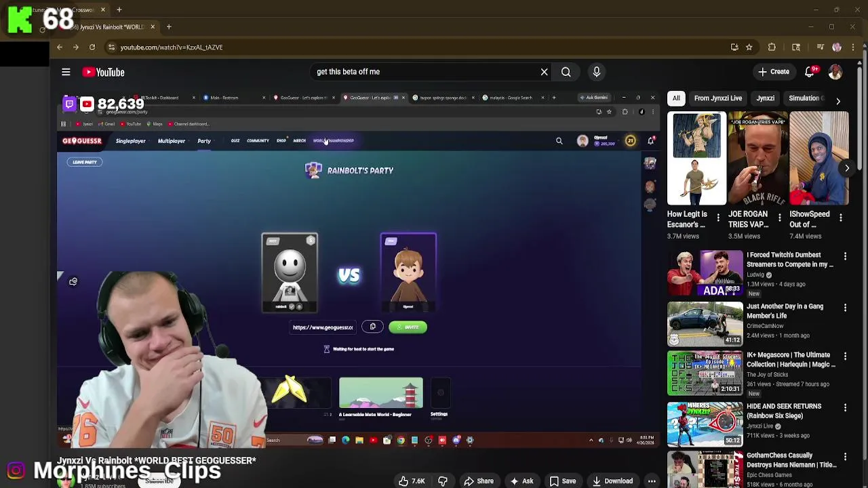Reload the YouTube page
This screenshot has width=868, height=488.
[x=92, y=47]
